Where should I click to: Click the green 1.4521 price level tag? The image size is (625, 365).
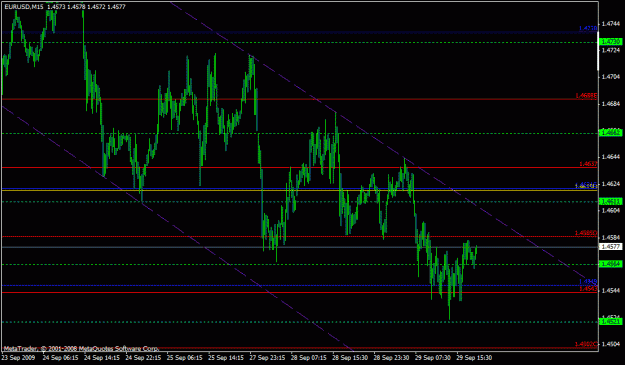[x=610, y=322]
